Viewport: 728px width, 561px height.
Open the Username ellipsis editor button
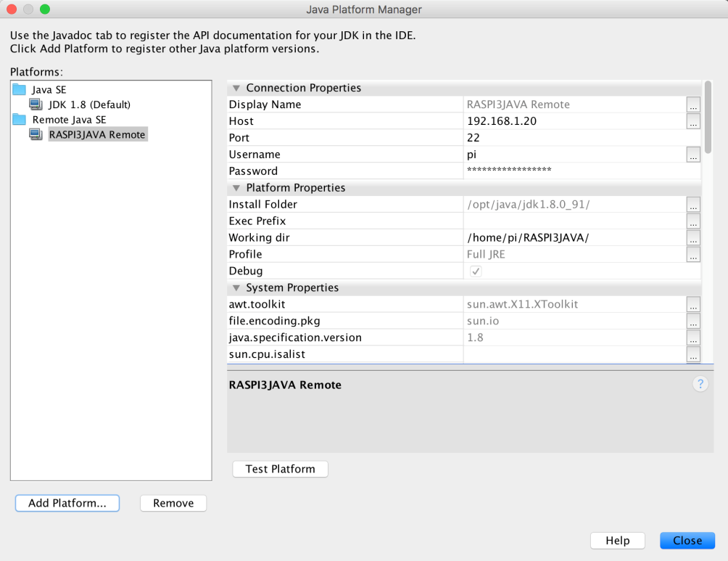pyautogui.click(x=693, y=155)
